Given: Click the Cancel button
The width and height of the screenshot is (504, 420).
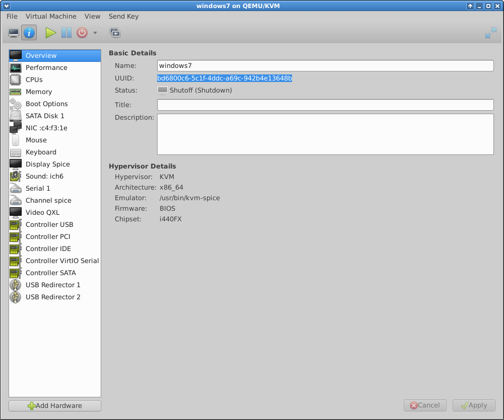Looking at the screenshot, I should tap(425, 405).
